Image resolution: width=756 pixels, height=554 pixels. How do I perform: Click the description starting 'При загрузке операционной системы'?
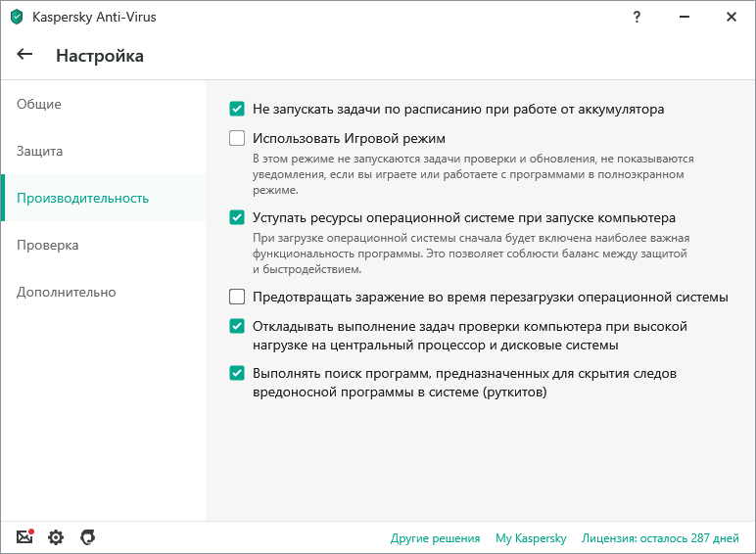click(x=471, y=254)
